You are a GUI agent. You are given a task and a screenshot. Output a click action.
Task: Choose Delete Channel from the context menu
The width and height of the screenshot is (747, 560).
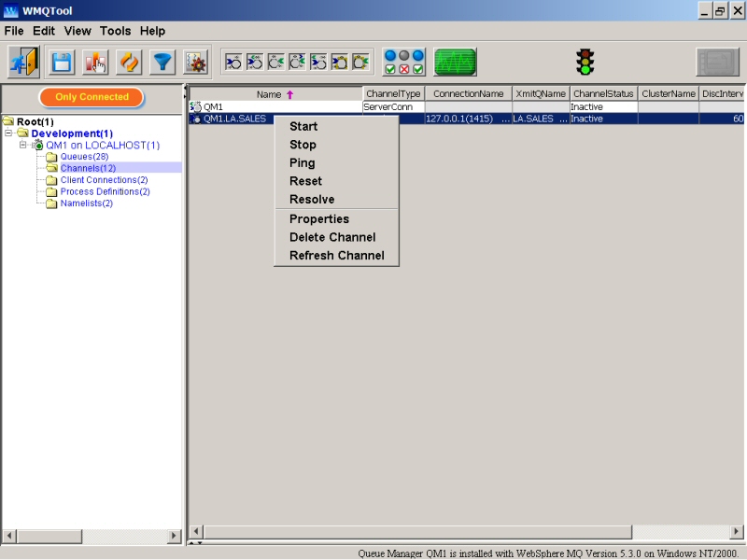point(336,237)
